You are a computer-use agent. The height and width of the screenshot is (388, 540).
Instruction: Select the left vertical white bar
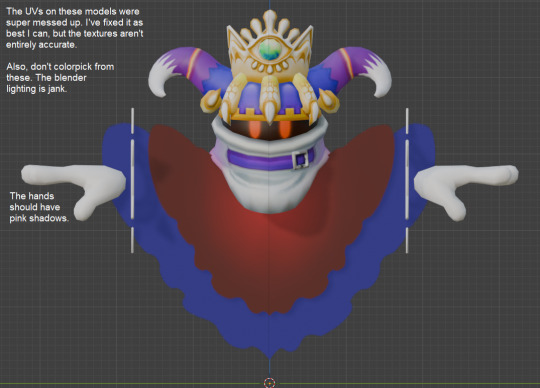[x=132, y=181]
